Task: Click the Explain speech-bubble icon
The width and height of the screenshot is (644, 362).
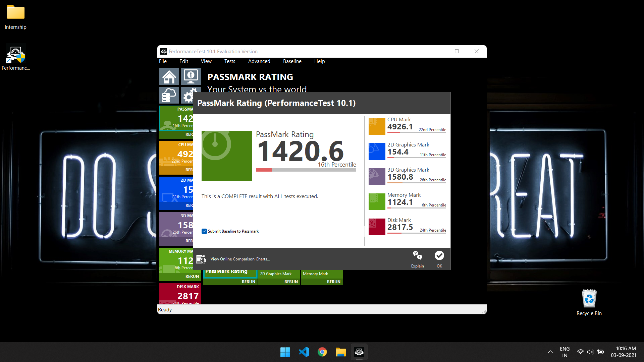Action: pyautogui.click(x=417, y=256)
